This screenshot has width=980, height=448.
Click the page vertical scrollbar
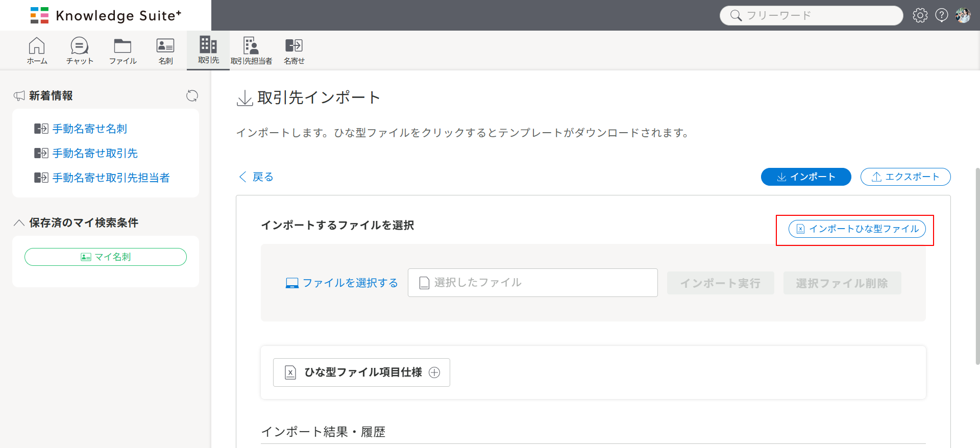pos(977,265)
